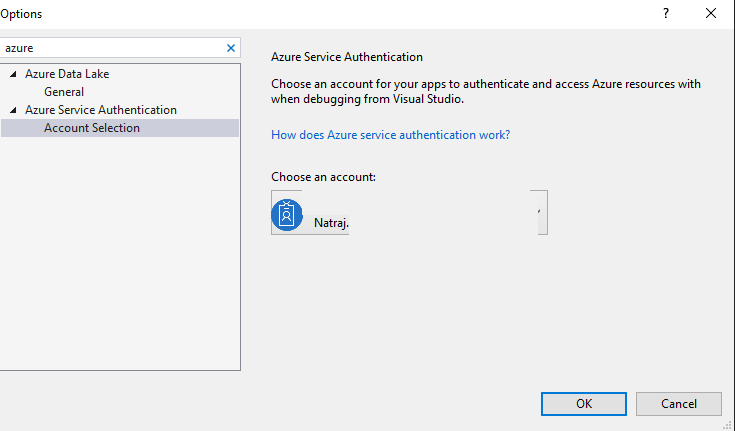Click the Azure Service Authentication heading
This screenshot has width=735, height=431.
pos(347,57)
